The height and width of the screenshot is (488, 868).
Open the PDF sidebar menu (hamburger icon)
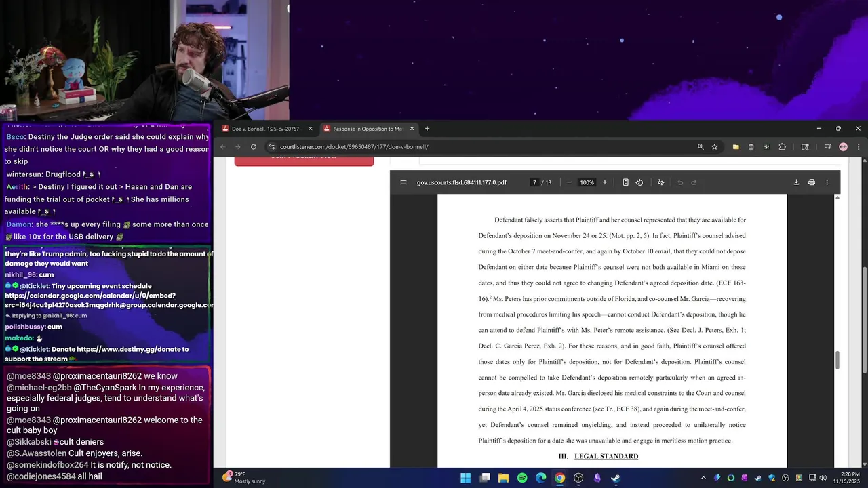click(403, 182)
